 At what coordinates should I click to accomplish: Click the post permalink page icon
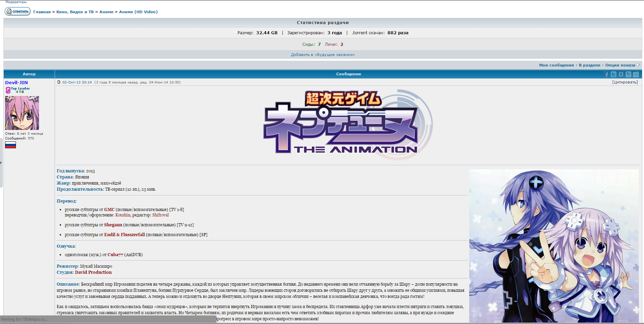[x=59, y=82]
